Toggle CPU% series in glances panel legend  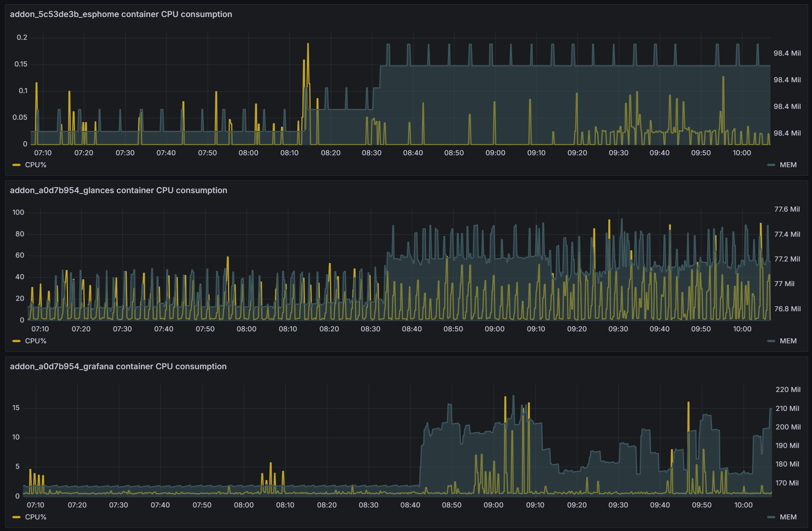coord(36,341)
